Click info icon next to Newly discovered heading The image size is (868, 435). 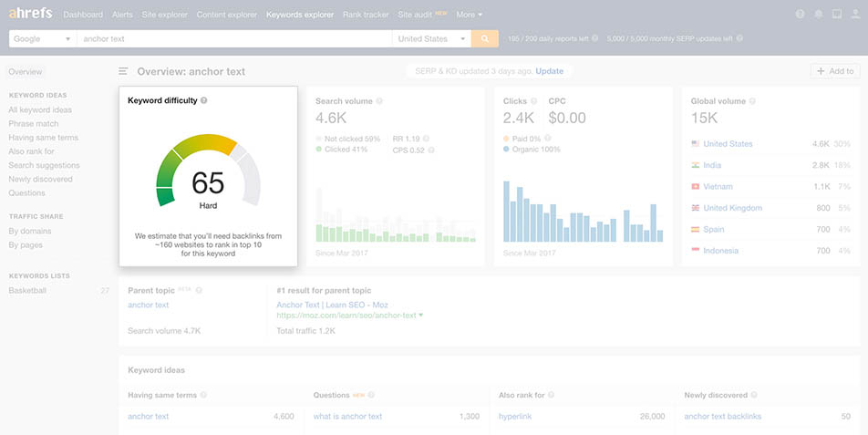point(754,395)
